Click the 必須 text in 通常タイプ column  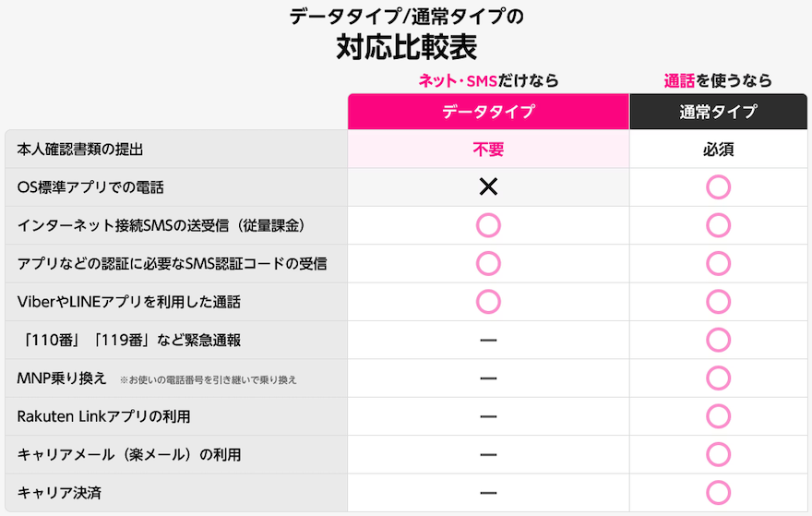point(718,150)
